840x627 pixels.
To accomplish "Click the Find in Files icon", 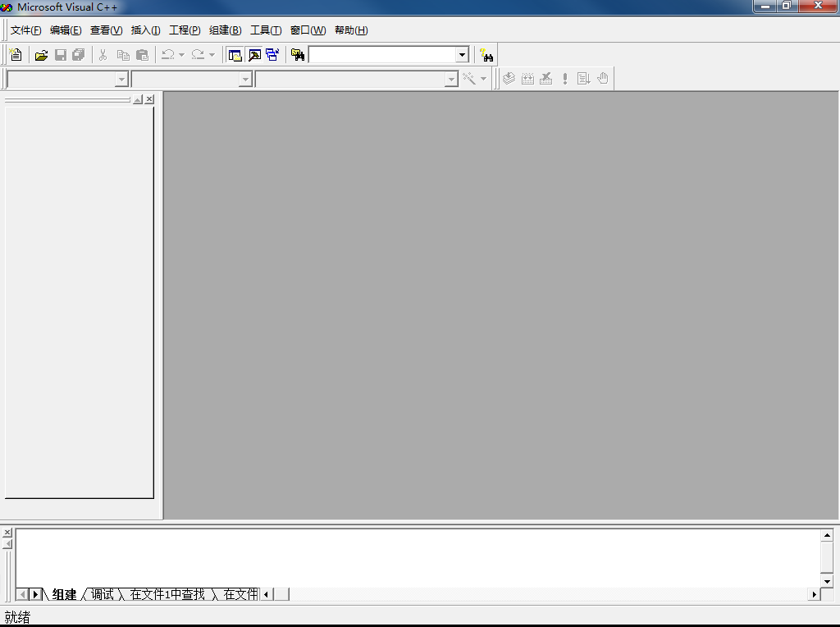I will coord(298,55).
